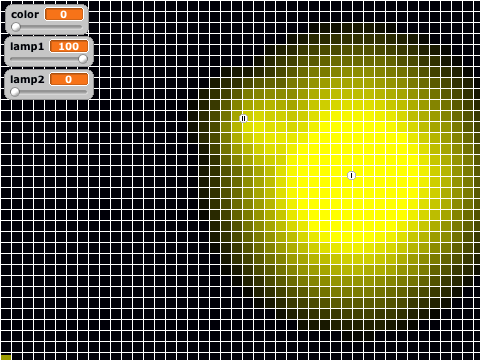Click the lamp2 orange value readout
The image size is (480, 360).
(69, 79)
